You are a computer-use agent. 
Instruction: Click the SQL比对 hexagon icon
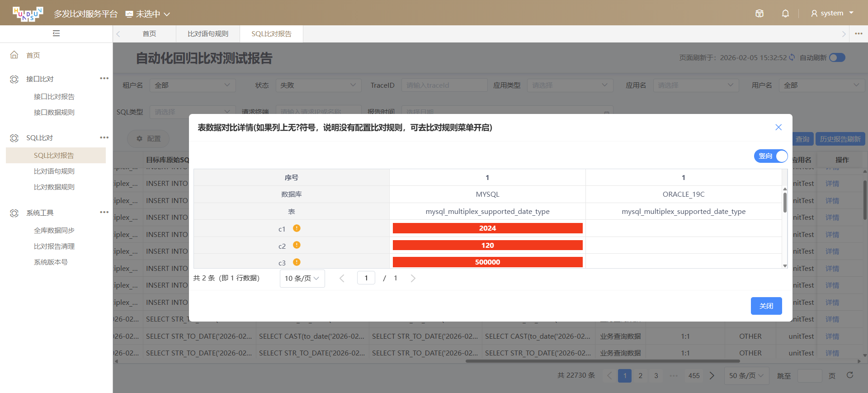coord(14,138)
